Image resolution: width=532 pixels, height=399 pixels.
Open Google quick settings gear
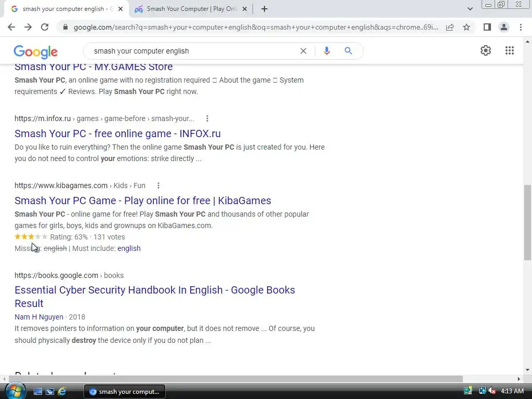tap(486, 50)
